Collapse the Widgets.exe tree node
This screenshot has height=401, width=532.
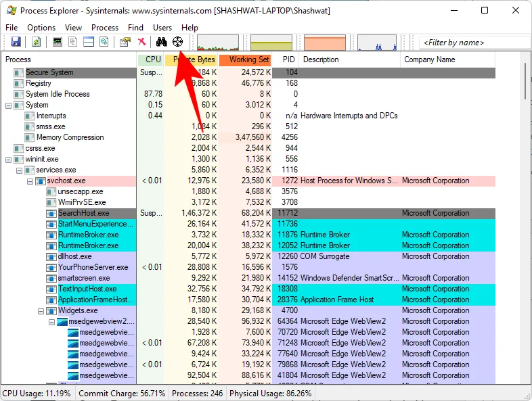coord(41,310)
